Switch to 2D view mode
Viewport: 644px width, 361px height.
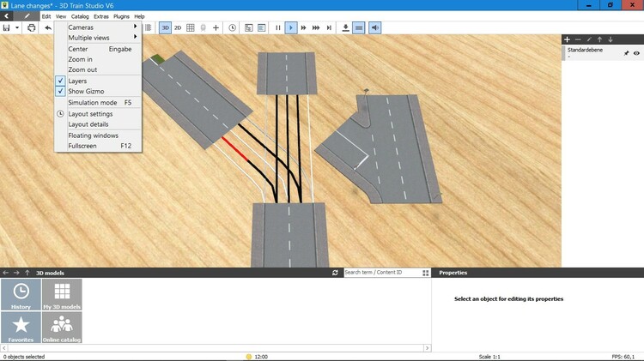(x=178, y=27)
